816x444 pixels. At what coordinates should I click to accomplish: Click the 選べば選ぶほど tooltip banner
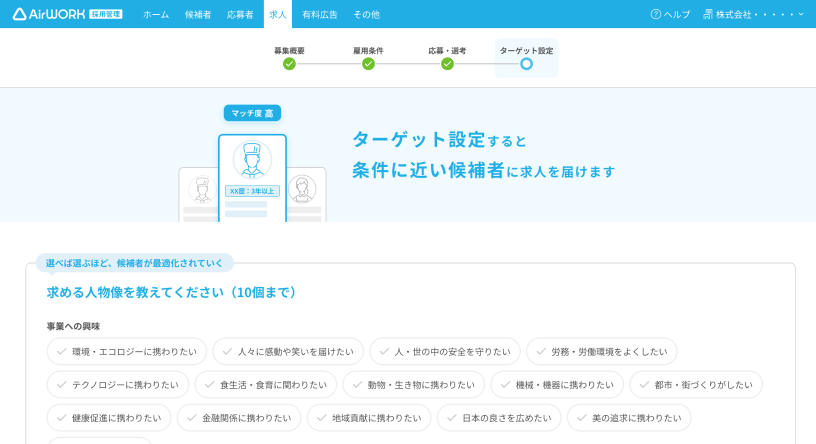(x=135, y=263)
